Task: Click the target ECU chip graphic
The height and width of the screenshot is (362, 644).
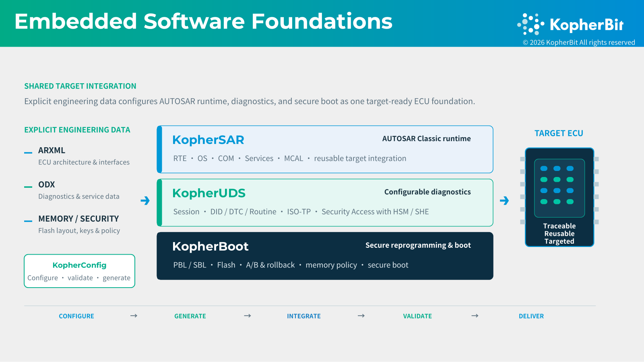Action: (x=559, y=197)
